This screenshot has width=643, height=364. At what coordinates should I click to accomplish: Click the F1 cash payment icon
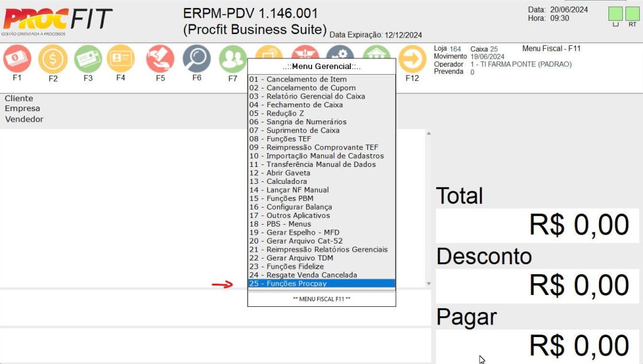tap(17, 59)
